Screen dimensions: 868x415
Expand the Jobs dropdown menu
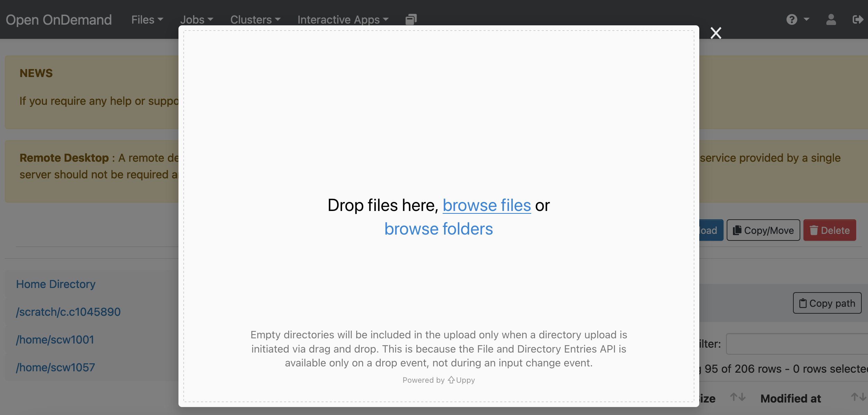click(x=198, y=19)
